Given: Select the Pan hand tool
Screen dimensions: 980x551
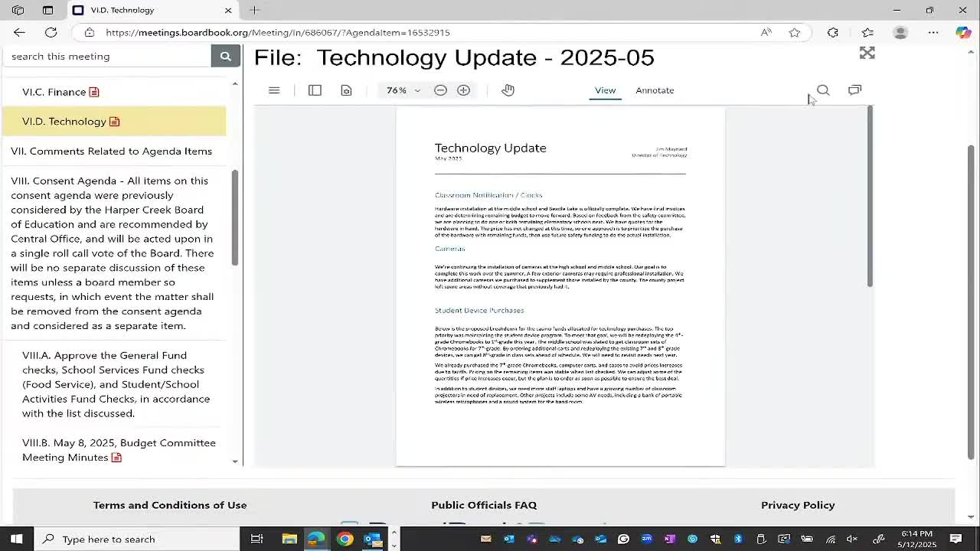Looking at the screenshot, I should (508, 90).
